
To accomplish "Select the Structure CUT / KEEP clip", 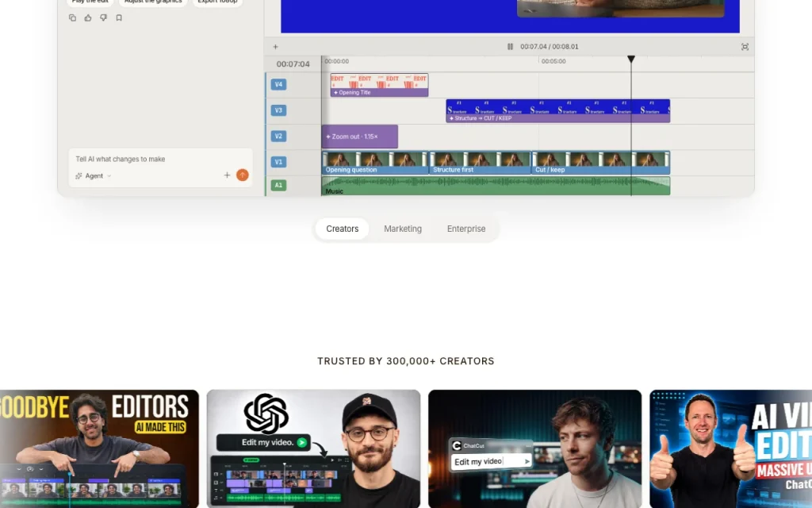I will tap(557, 111).
